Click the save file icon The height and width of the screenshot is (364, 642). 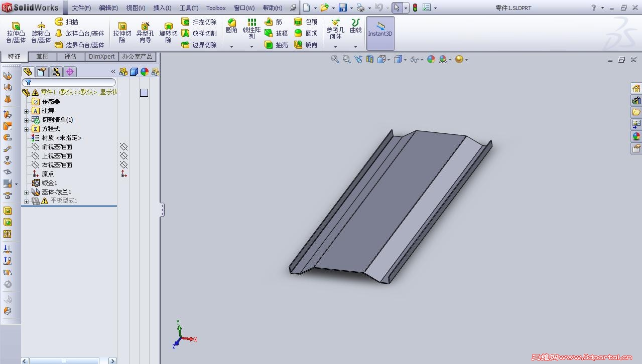[343, 8]
